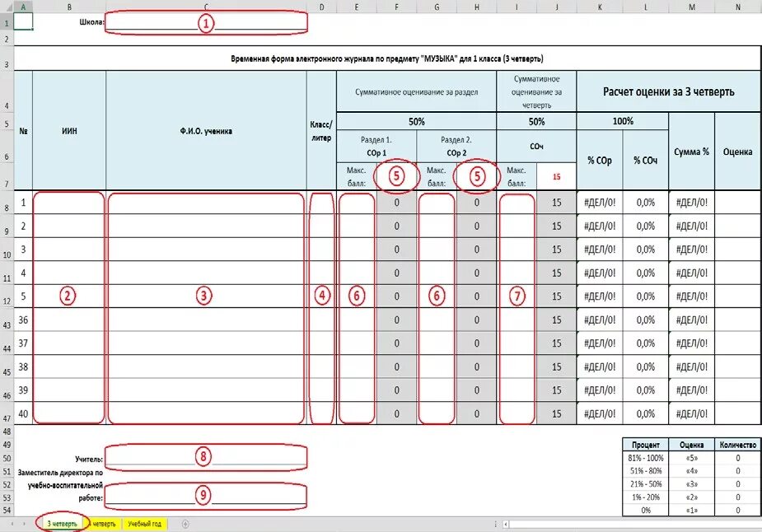
Task: Switch to the "4 четверть" sheet tab
Action: 104,524
